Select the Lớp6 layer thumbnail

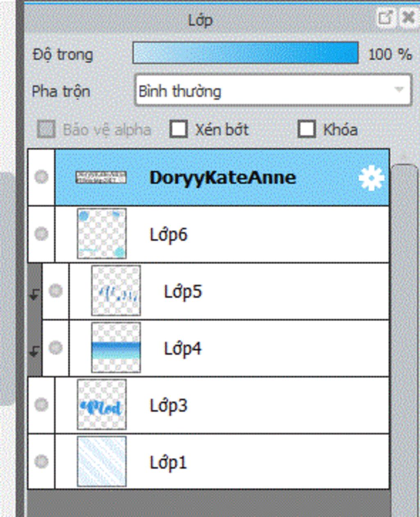(102, 234)
